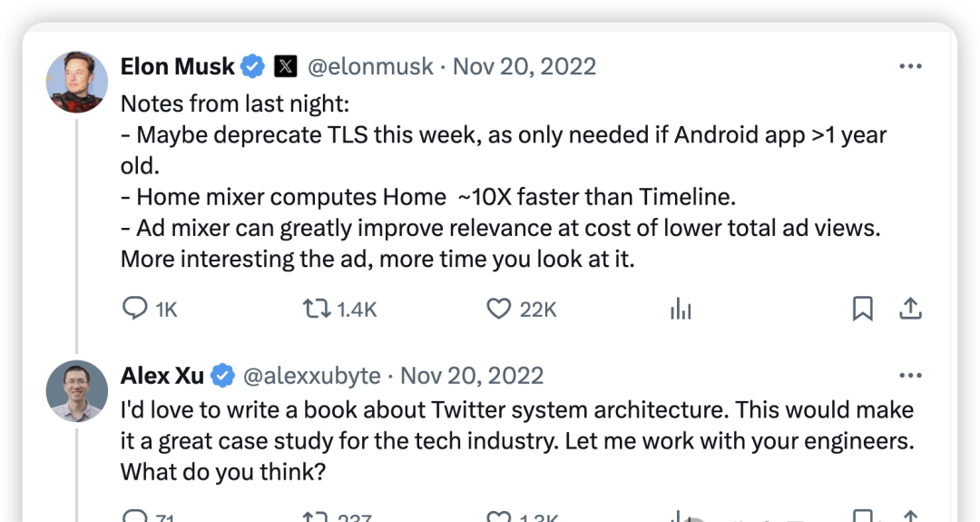Click Alex Xu's reply text about Twitter architecture

(x=517, y=441)
